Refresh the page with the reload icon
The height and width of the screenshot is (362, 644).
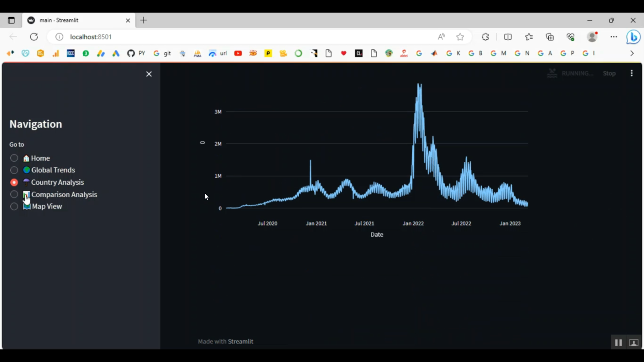34,37
